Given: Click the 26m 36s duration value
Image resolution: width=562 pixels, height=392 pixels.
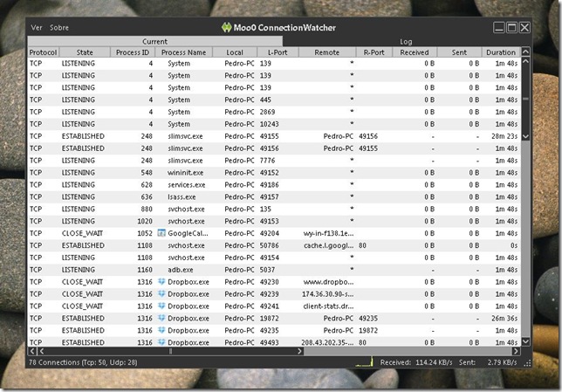Looking at the screenshot, I should click(504, 318).
